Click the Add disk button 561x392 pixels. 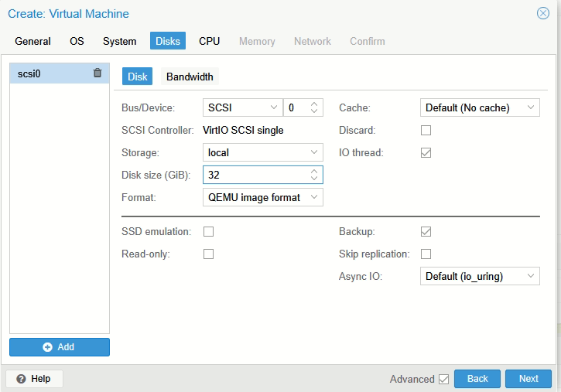(60, 347)
